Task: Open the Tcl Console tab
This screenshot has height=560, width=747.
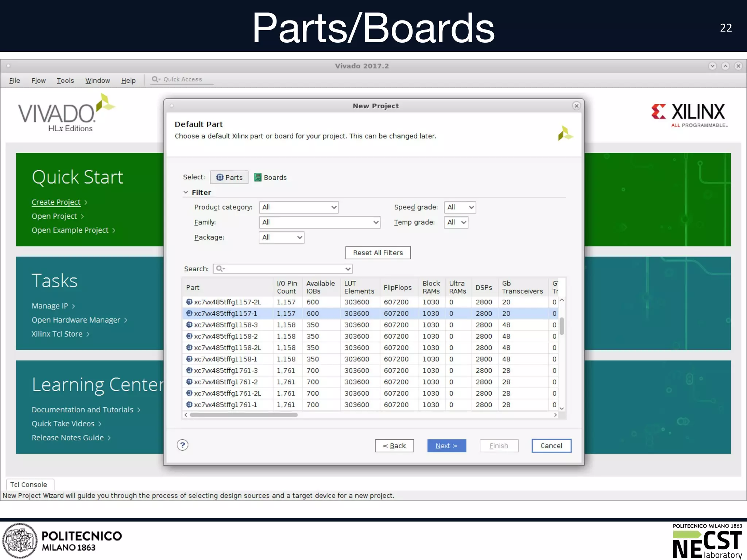Action: tap(29, 485)
